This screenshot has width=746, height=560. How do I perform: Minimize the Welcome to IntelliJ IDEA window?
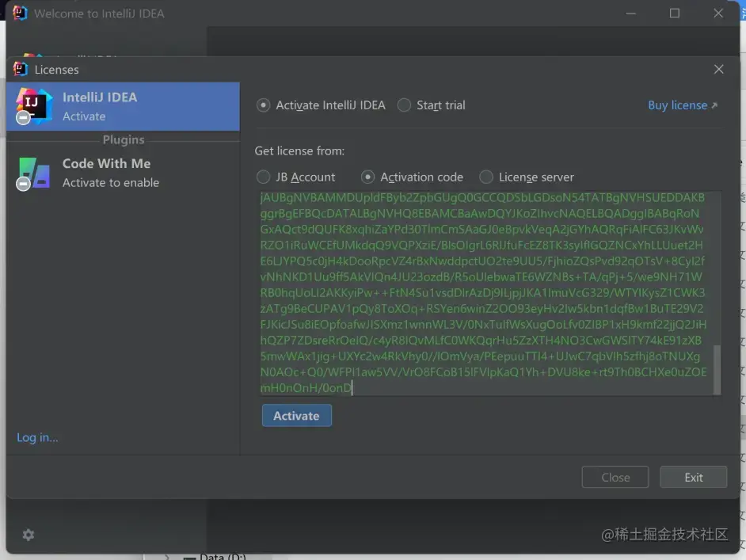pyautogui.click(x=631, y=13)
